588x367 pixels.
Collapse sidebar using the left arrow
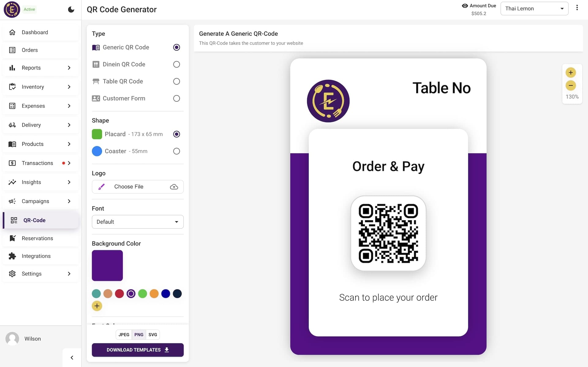point(72,358)
